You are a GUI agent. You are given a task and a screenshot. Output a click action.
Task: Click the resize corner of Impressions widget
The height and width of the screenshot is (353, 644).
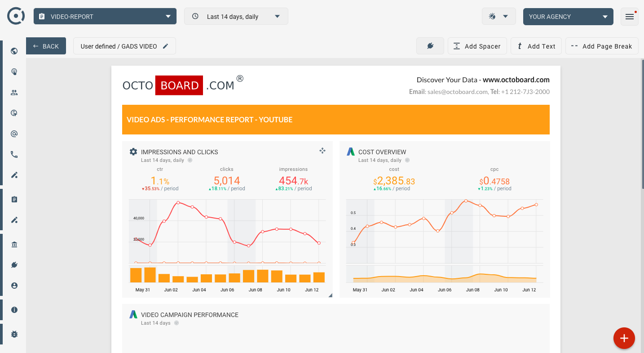point(331,295)
